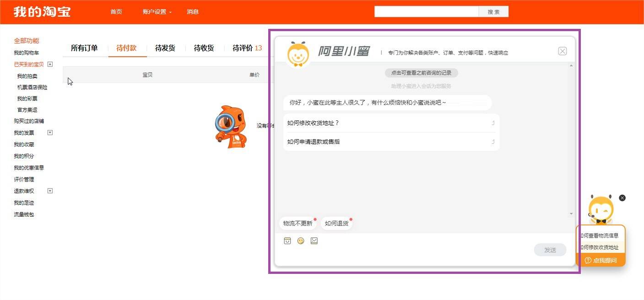Screen dimensions: 644x300
Task: Click the search input field in header
Action: coord(426,12)
